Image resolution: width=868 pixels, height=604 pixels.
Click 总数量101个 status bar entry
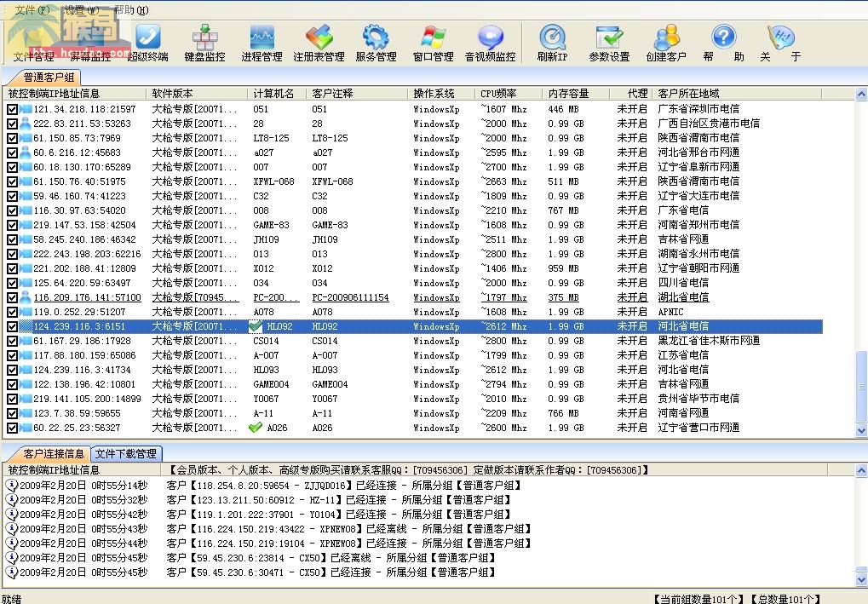pos(785,599)
